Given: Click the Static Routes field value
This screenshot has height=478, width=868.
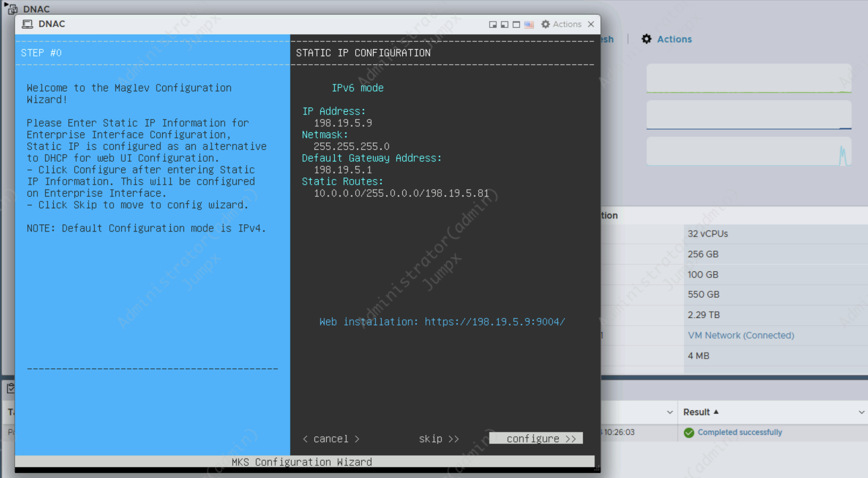Looking at the screenshot, I should coord(401,193).
